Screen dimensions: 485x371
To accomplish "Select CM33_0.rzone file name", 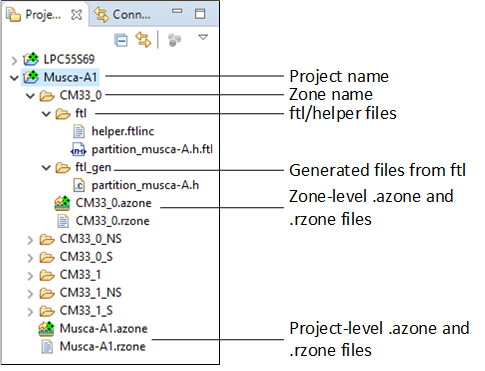I will coord(112,221).
